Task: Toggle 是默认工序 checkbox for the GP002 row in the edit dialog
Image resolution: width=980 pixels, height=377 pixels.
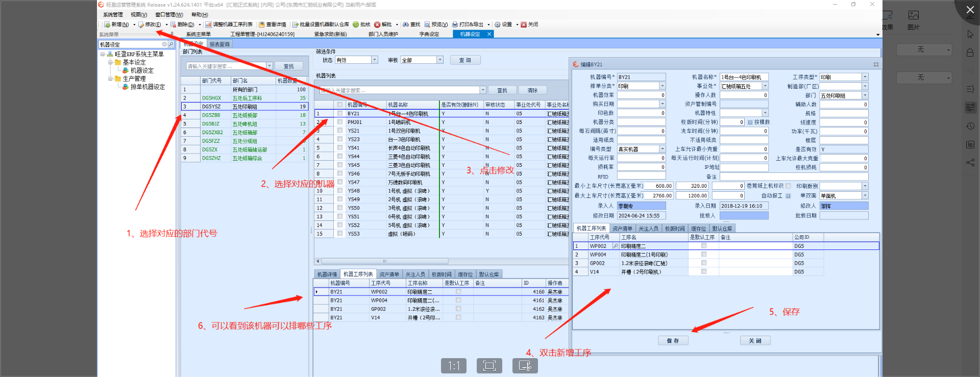Action: (x=704, y=263)
